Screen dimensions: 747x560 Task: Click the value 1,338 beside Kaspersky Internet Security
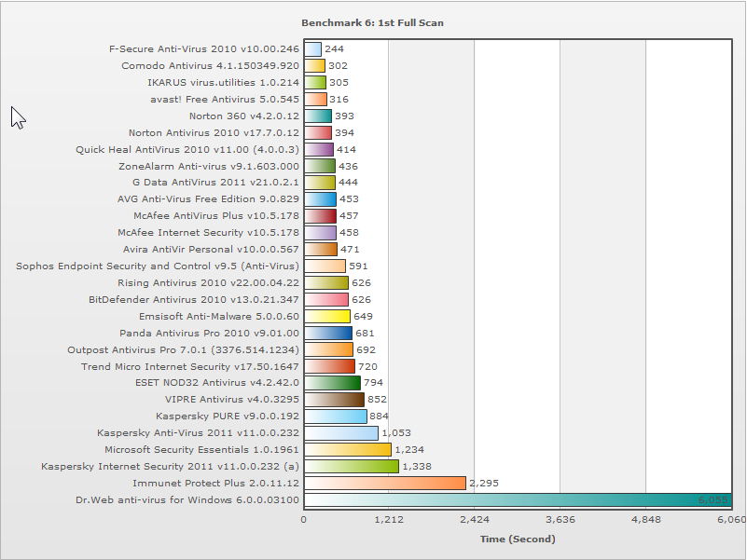pos(417,466)
